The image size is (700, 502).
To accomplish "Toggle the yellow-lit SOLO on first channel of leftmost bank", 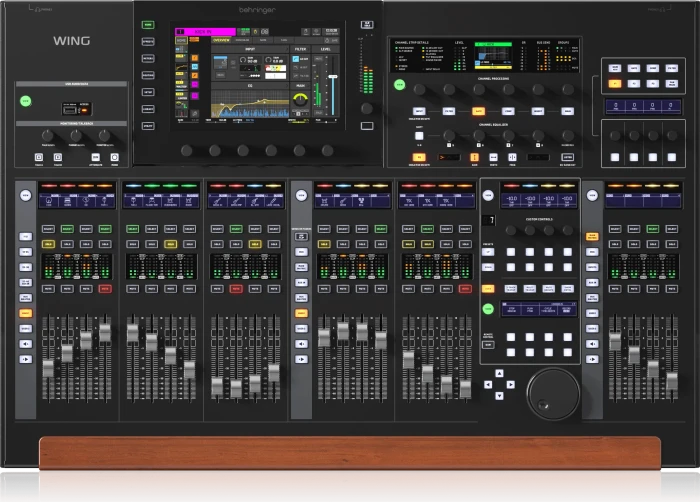I will tap(48, 244).
